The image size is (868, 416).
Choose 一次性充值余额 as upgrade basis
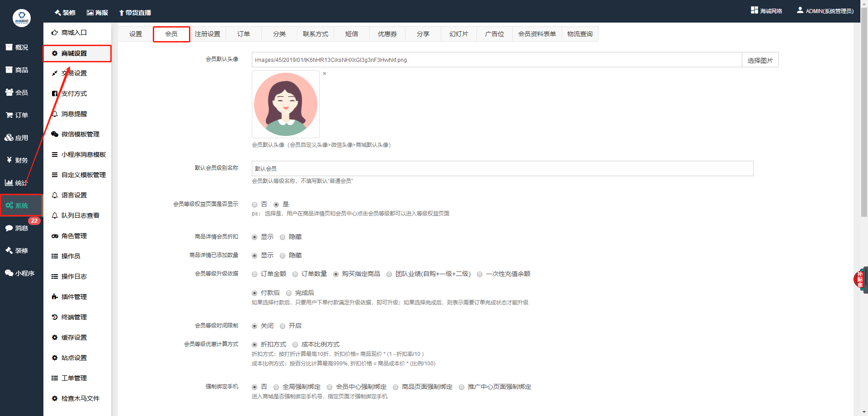(x=480, y=274)
